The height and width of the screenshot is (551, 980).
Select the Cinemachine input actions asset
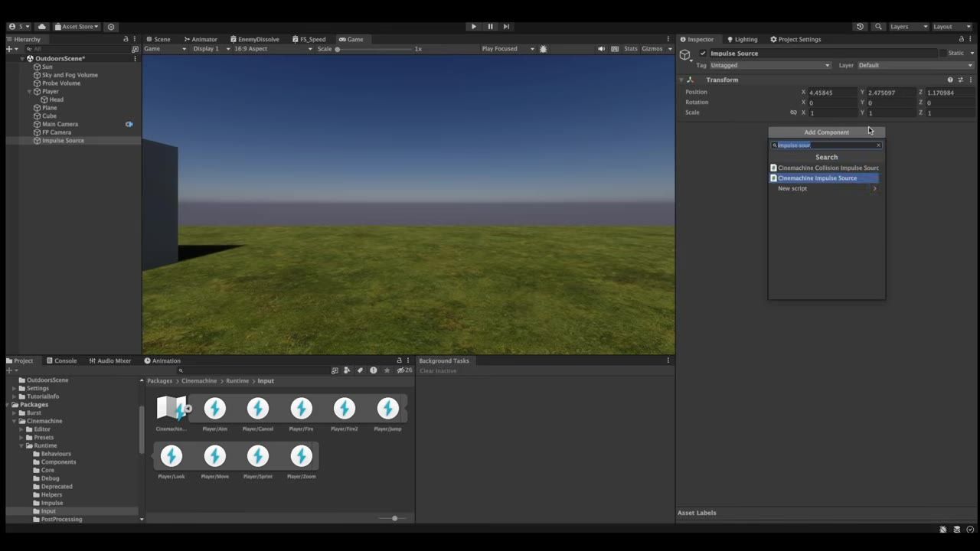(x=171, y=413)
